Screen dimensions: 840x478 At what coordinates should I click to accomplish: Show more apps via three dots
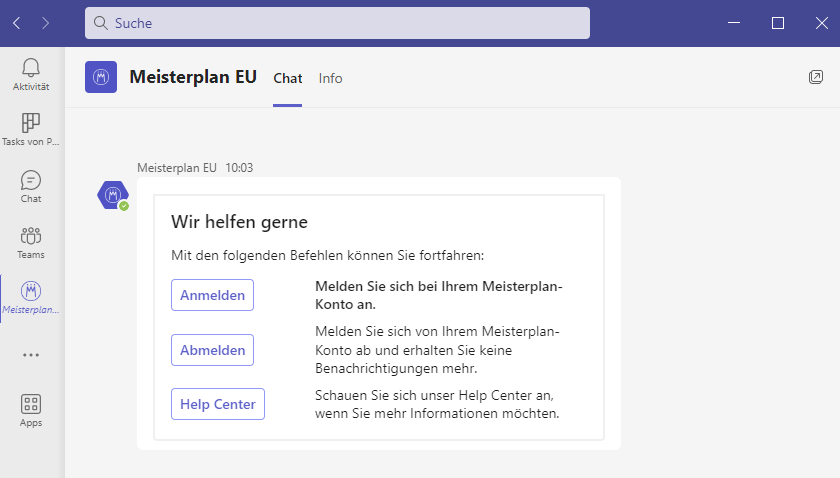[31, 355]
